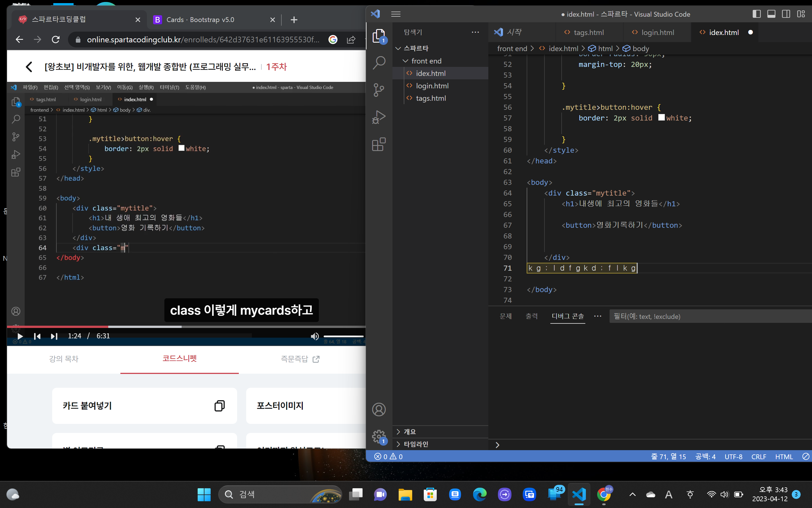Click the debug console input chevron
Image resolution: width=812 pixels, height=508 pixels.
tap(497, 445)
